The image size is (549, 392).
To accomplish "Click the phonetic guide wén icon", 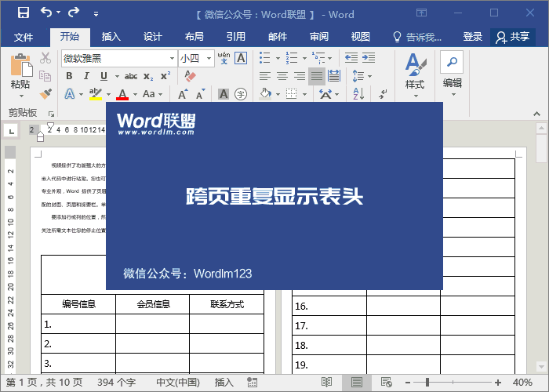I will click(x=224, y=58).
